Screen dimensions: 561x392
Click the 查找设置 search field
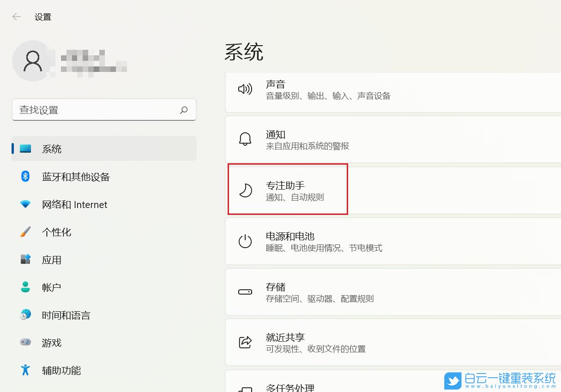[104, 110]
